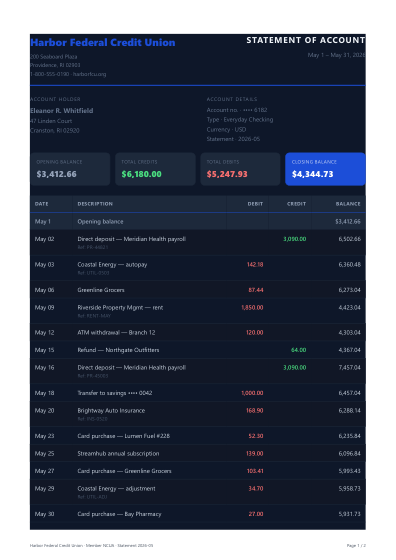Select the STATEMENT OF ACCOUNT title

click(306, 40)
